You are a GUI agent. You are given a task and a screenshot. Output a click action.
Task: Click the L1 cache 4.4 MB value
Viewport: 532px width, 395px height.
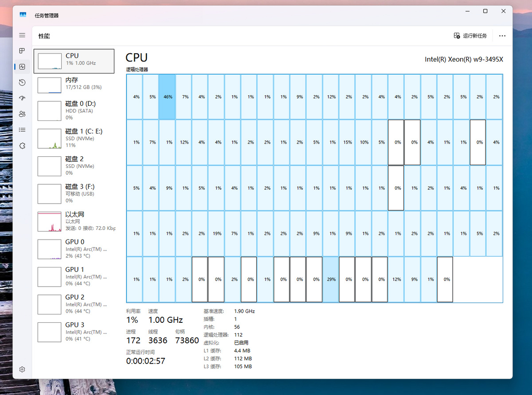(242, 351)
